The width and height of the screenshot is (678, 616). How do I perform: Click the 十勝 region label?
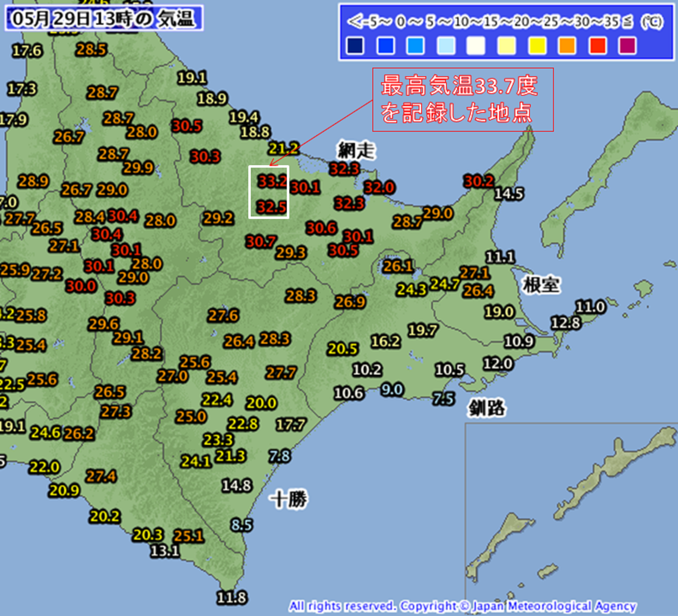pos(289,499)
